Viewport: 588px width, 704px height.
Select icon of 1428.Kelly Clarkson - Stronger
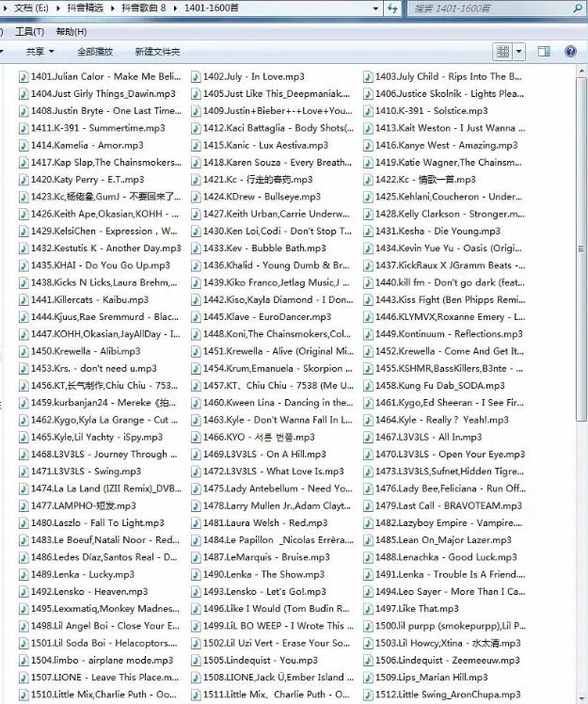368,215
